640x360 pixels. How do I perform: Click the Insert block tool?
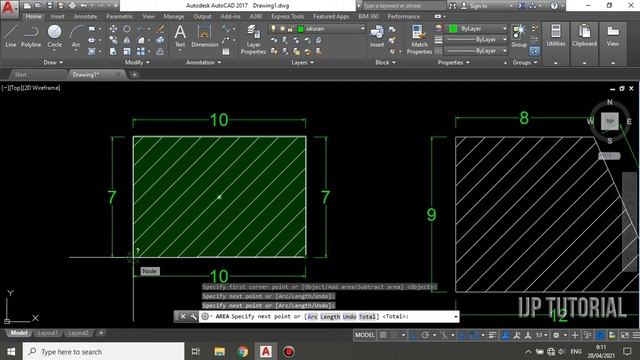point(377,36)
